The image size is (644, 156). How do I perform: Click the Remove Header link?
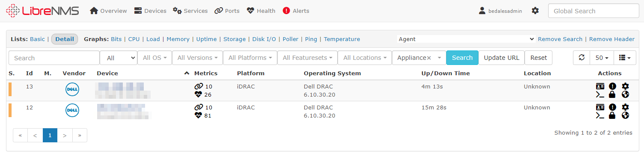612,39
